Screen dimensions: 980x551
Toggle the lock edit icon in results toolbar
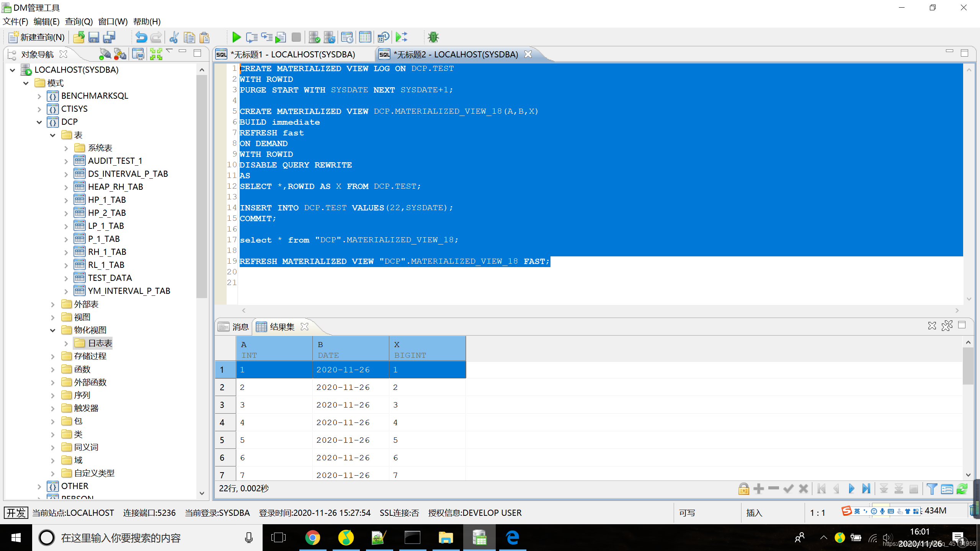coord(743,489)
